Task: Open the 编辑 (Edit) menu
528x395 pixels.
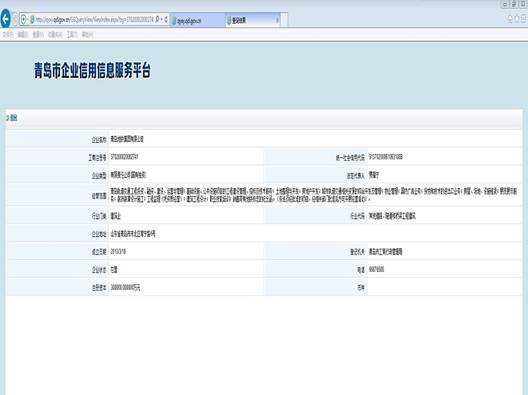Action: point(23,35)
